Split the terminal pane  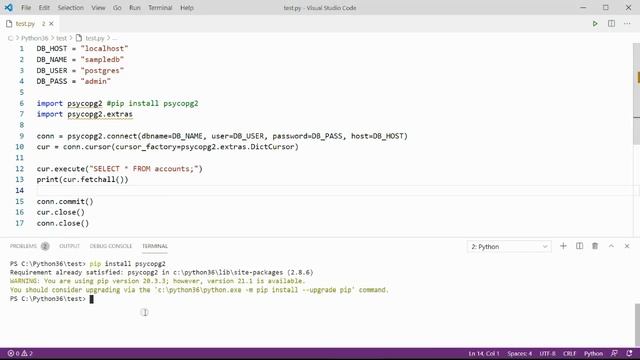(x=579, y=246)
